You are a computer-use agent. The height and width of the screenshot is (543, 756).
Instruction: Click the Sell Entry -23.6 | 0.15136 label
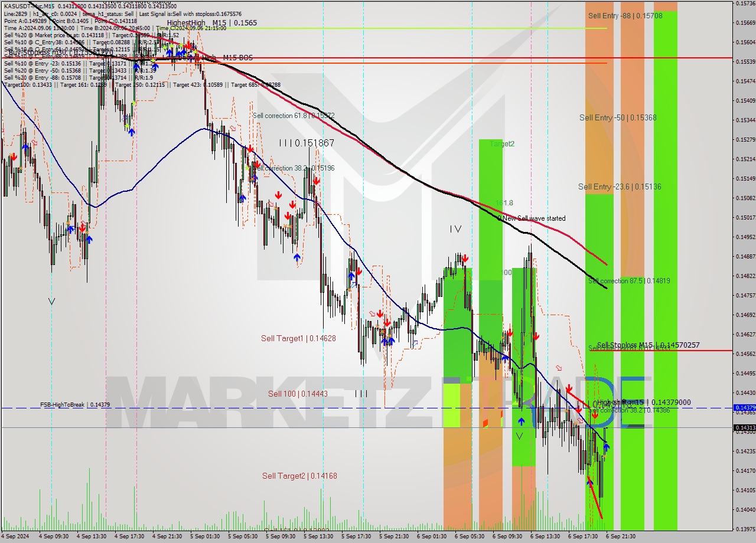click(620, 187)
